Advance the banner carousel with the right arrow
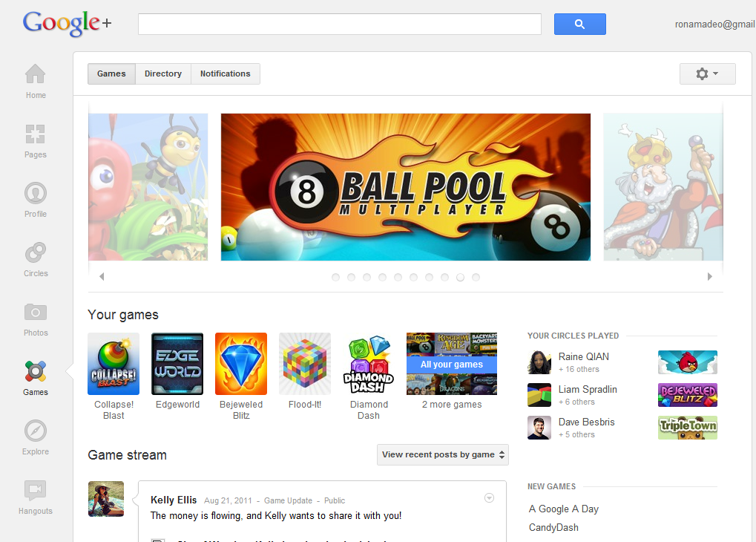Screen dimensions: 756x542 (x=709, y=275)
